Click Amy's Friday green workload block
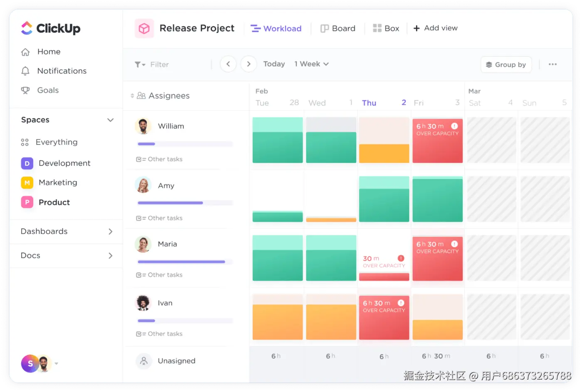Image resolution: width=582 pixels, height=392 pixels. [x=437, y=199]
